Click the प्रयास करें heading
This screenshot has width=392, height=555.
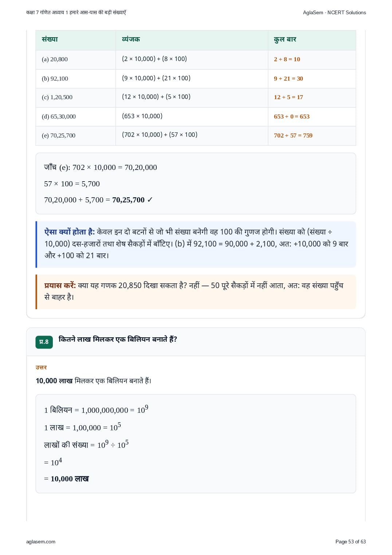[x=60, y=286]
